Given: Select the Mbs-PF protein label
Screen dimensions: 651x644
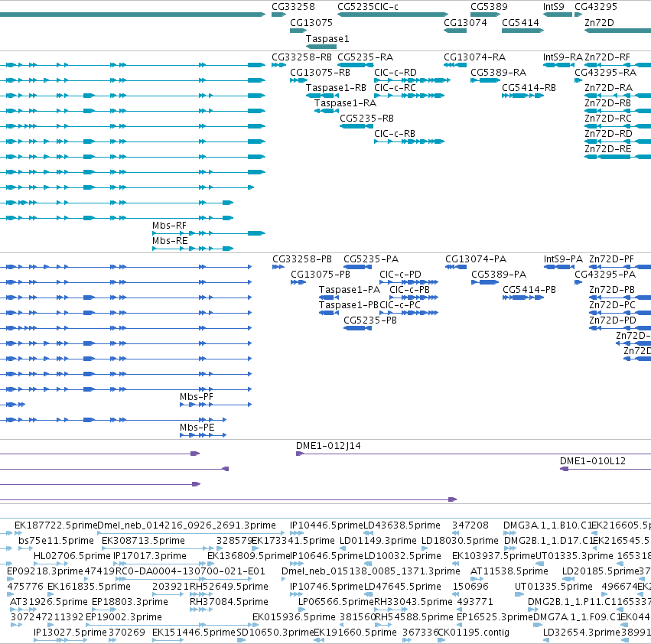Looking at the screenshot, I should (x=197, y=397).
